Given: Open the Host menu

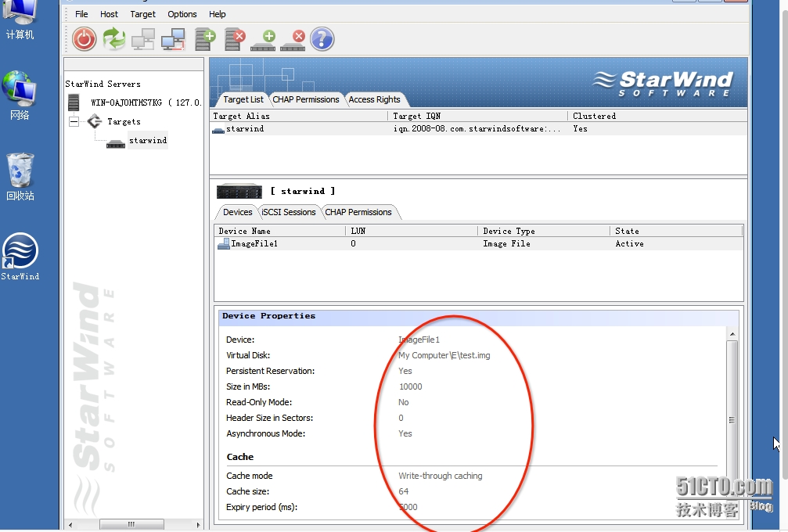Looking at the screenshot, I should point(109,14).
